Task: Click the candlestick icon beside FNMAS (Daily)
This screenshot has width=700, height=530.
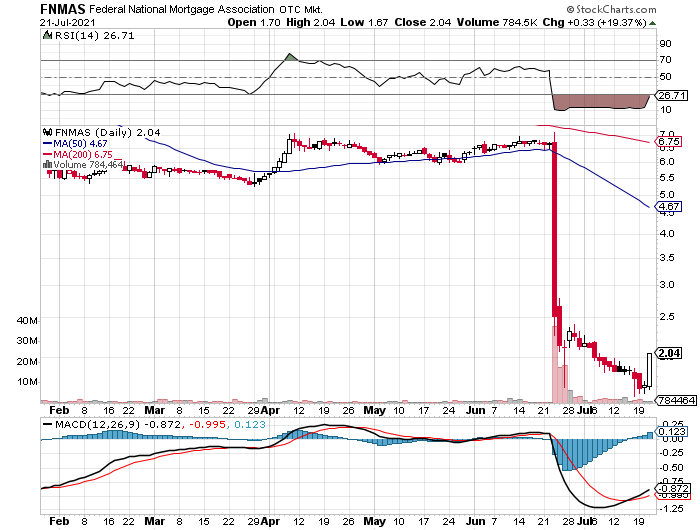Action: pyautogui.click(x=47, y=132)
